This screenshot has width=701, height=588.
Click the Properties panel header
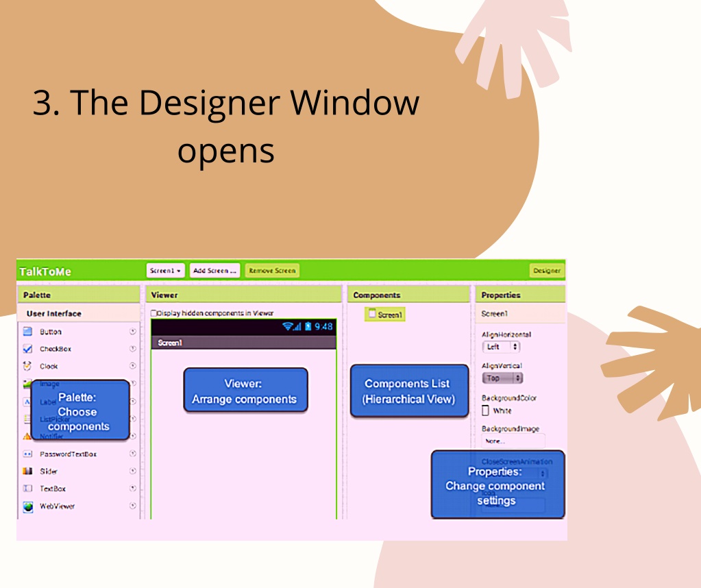(520, 295)
